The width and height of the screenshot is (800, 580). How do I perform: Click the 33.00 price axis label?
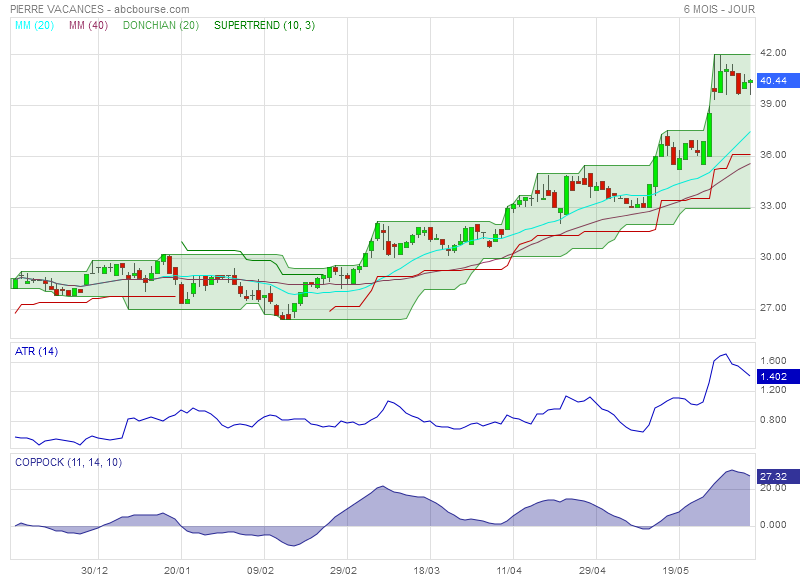[x=773, y=206]
